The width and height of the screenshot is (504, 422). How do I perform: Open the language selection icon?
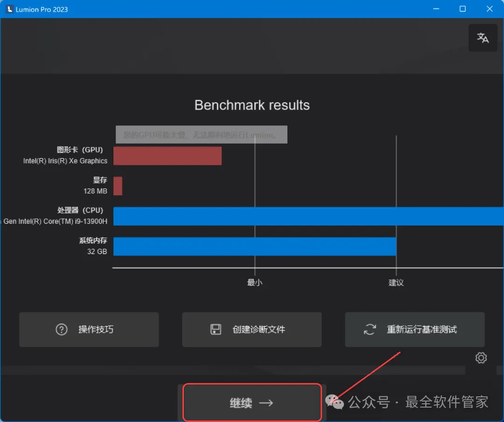point(483,38)
